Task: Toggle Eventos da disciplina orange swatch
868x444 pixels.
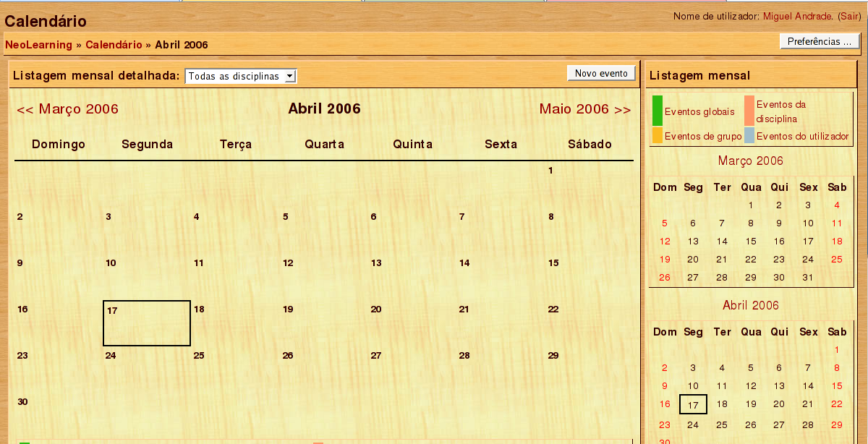Action: point(749,111)
